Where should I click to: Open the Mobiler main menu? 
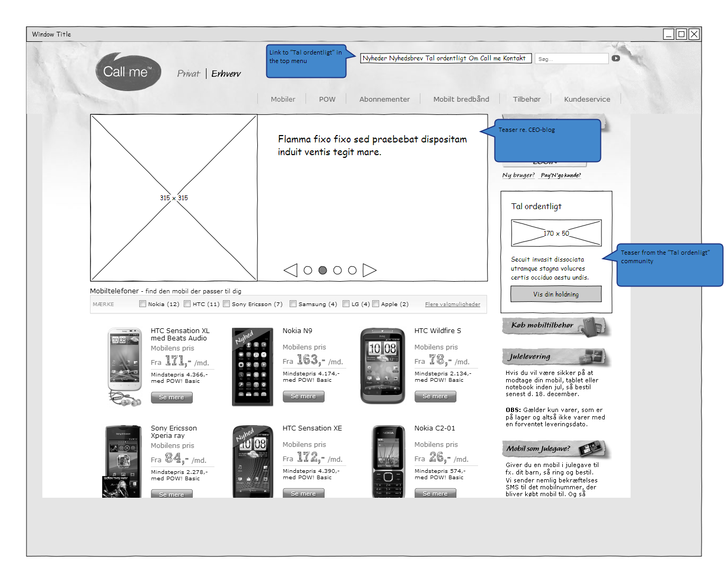pos(283,99)
